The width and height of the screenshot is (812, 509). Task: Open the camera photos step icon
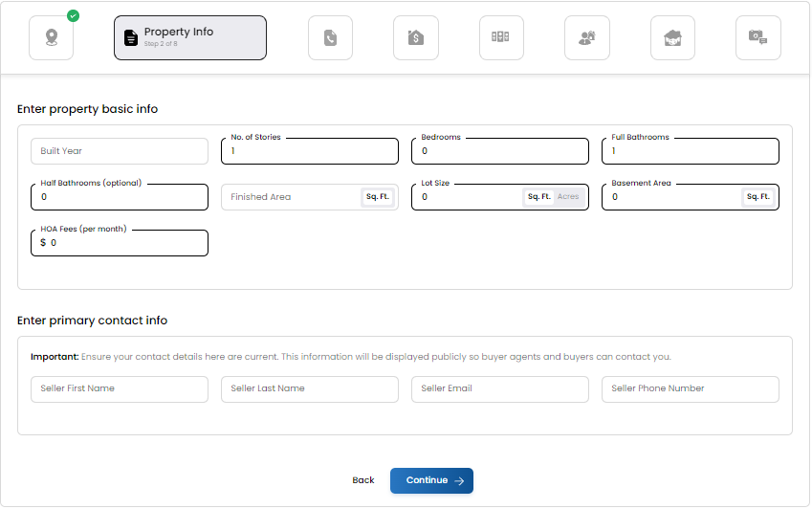(758, 38)
